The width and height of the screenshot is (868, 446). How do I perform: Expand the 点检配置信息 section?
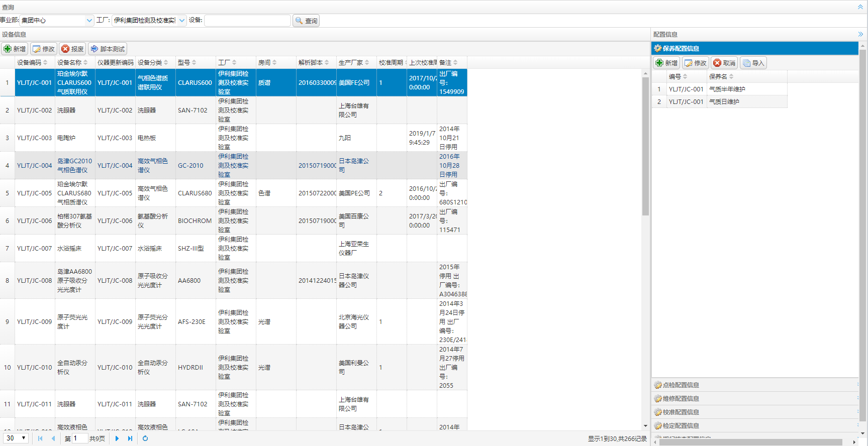click(x=681, y=385)
